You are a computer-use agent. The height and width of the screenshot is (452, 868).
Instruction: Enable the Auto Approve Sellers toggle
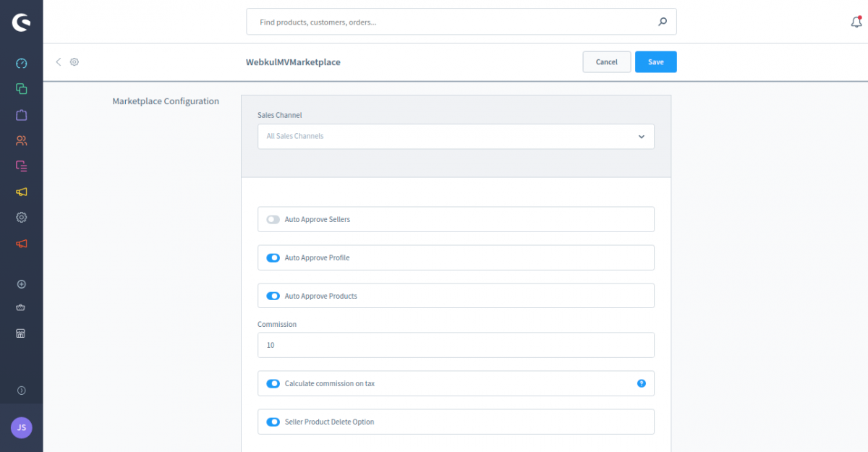tap(273, 219)
